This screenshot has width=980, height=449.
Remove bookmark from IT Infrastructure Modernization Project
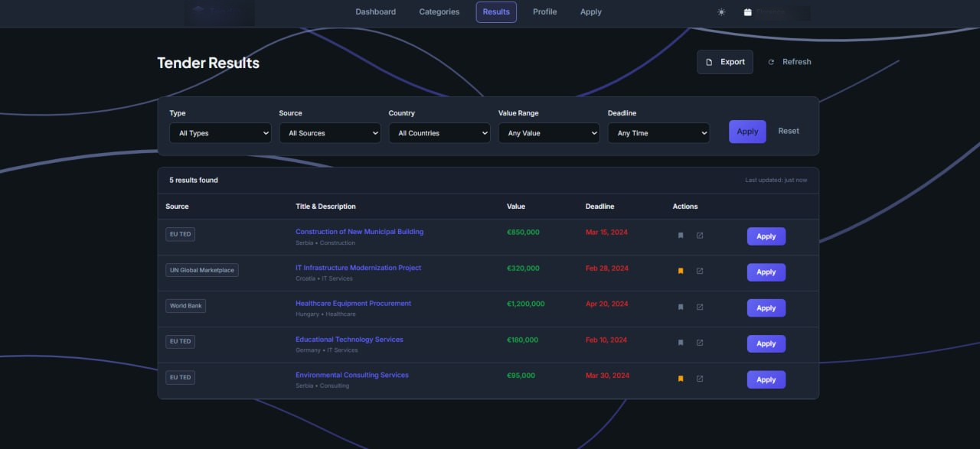pos(681,271)
